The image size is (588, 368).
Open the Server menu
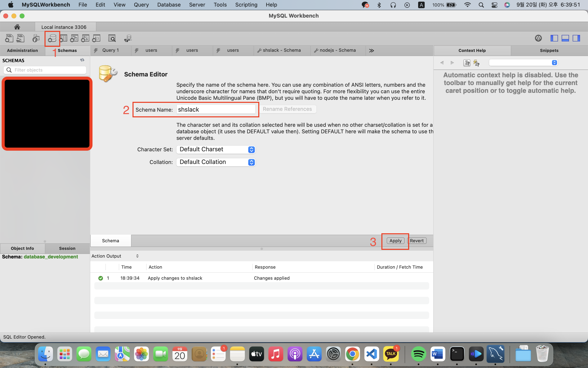click(x=197, y=5)
